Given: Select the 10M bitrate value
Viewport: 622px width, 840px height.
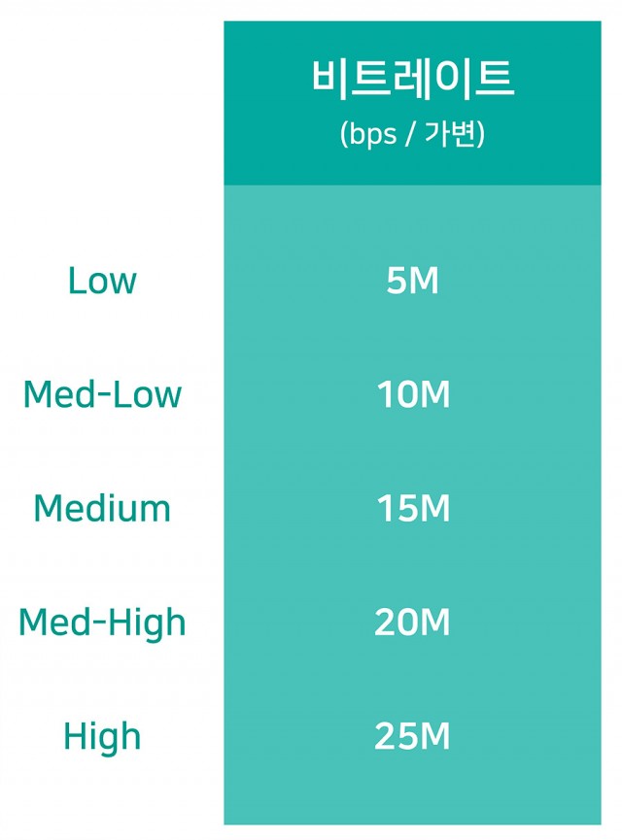Looking at the screenshot, I should 413,394.
